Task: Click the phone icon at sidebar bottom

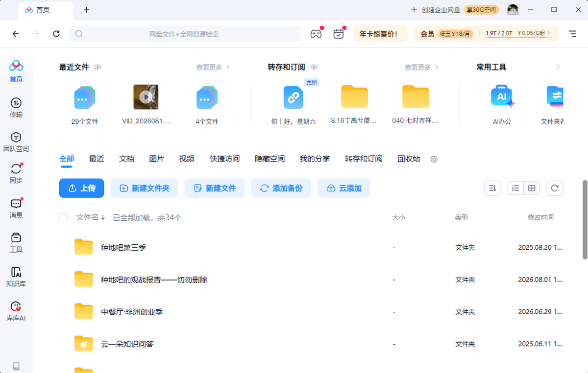Action: 16,366
